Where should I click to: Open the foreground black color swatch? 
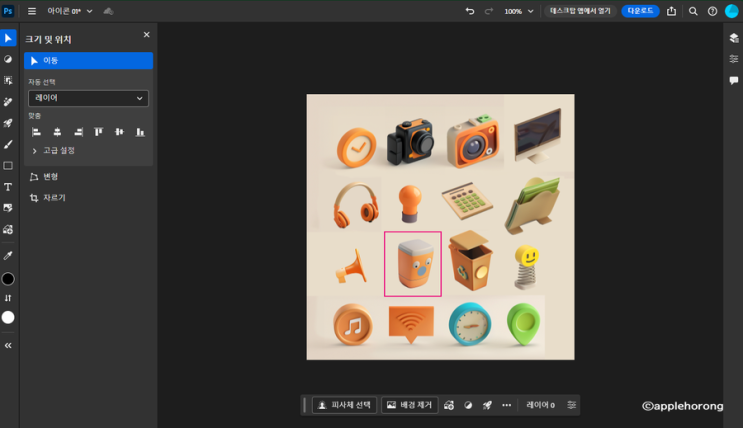[8, 279]
